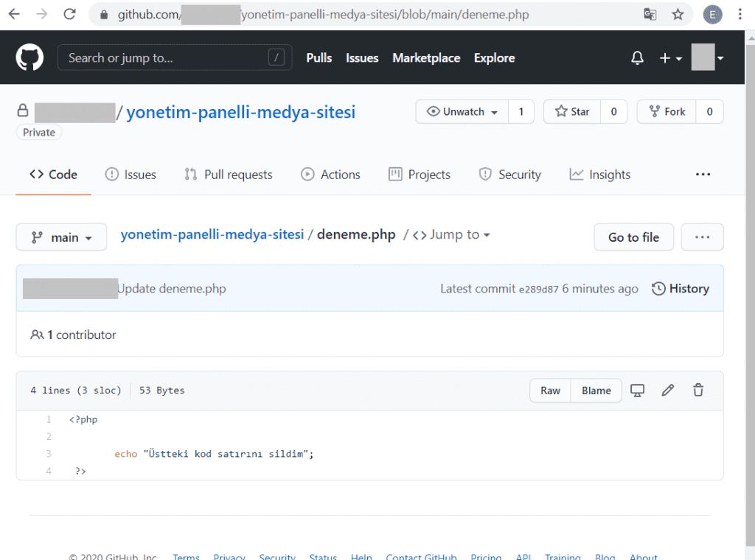This screenshot has width=755, height=560.
Task: Click the translate icon in the address bar
Action: click(x=650, y=14)
